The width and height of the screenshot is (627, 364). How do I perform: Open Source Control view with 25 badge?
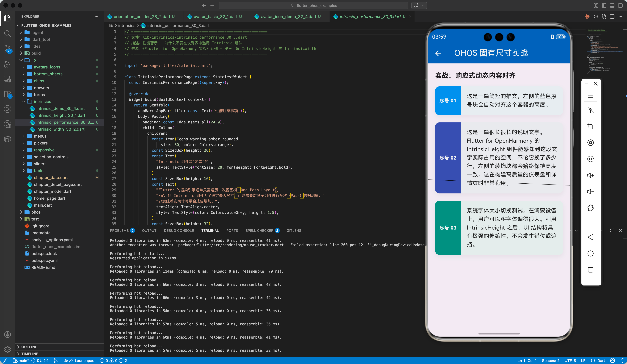coord(8,49)
